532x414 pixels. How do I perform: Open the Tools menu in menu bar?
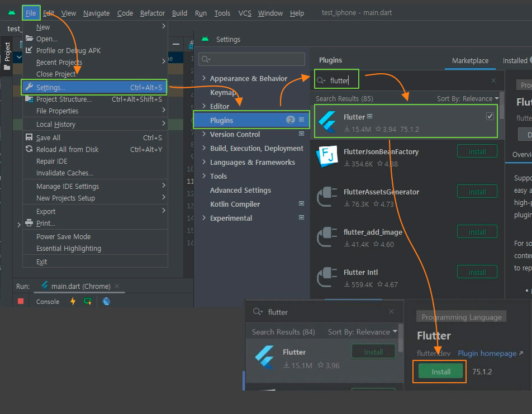coord(222,13)
